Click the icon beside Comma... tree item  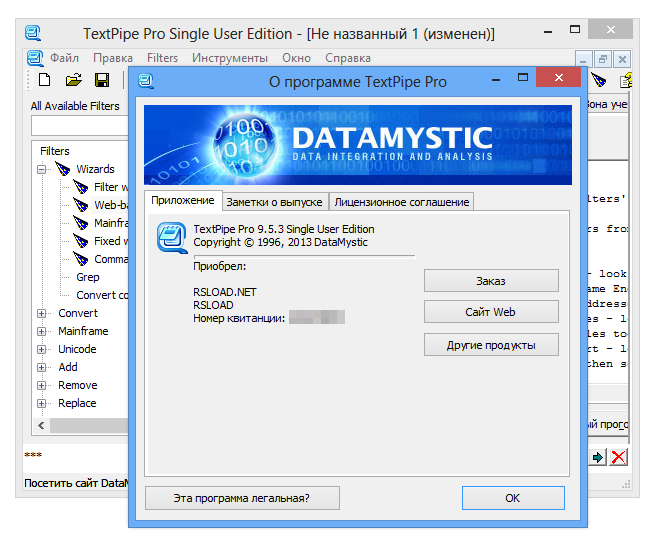(x=80, y=259)
